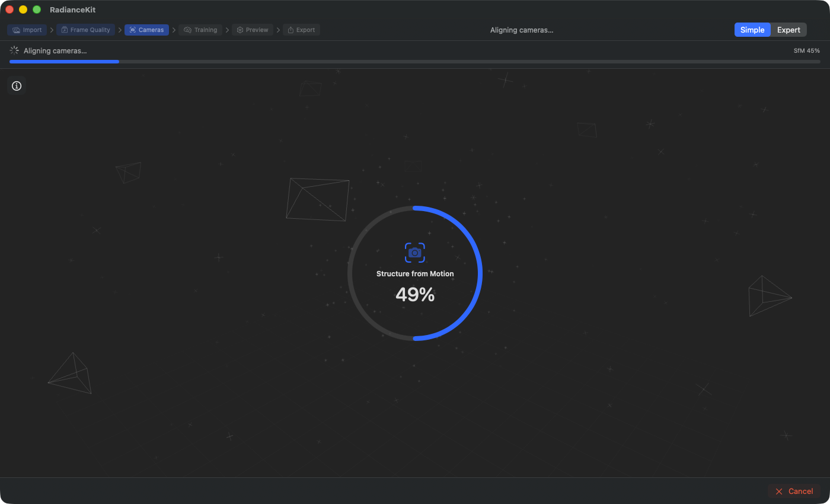This screenshot has height=504, width=830.
Task: Click the chevron after the Import step
Action: (x=52, y=30)
